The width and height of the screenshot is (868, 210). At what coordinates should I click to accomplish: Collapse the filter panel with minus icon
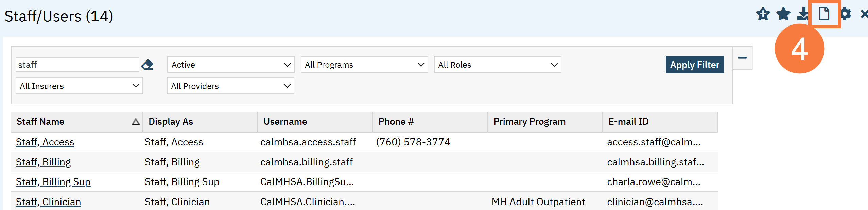point(742,58)
